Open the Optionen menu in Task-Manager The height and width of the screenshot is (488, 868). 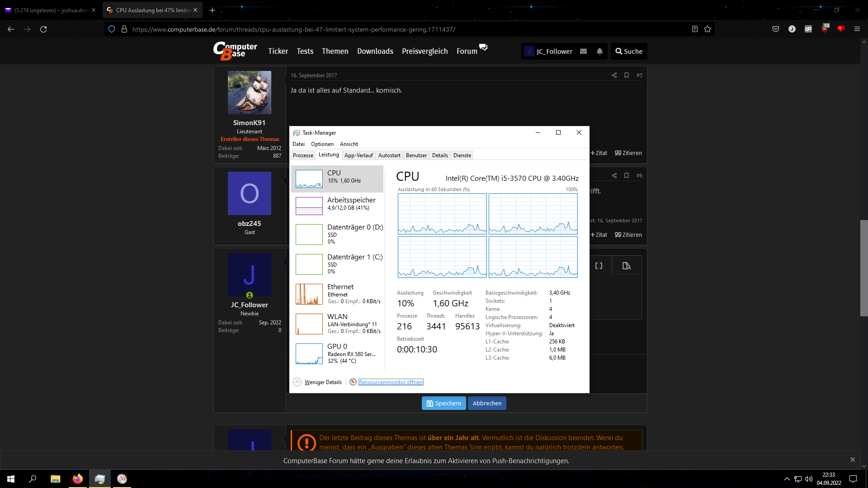[x=322, y=144]
